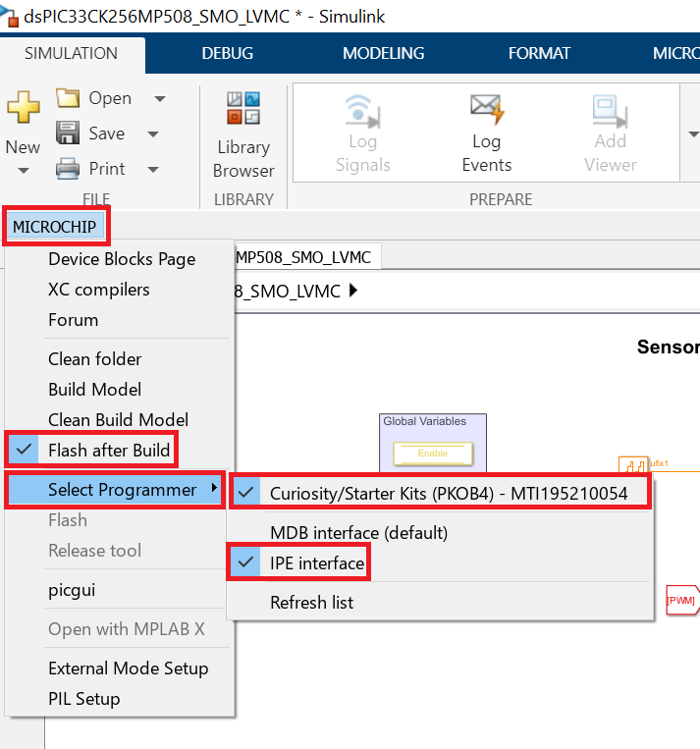Click the PWM goto tag block
This screenshot has width=700, height=749.
[x=682, y=600]
